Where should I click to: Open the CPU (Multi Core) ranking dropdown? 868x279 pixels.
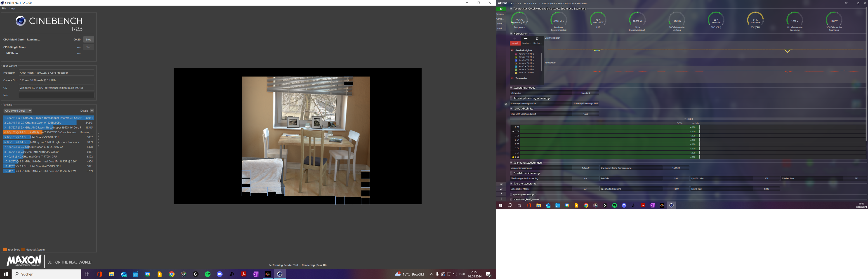[18, 110]
